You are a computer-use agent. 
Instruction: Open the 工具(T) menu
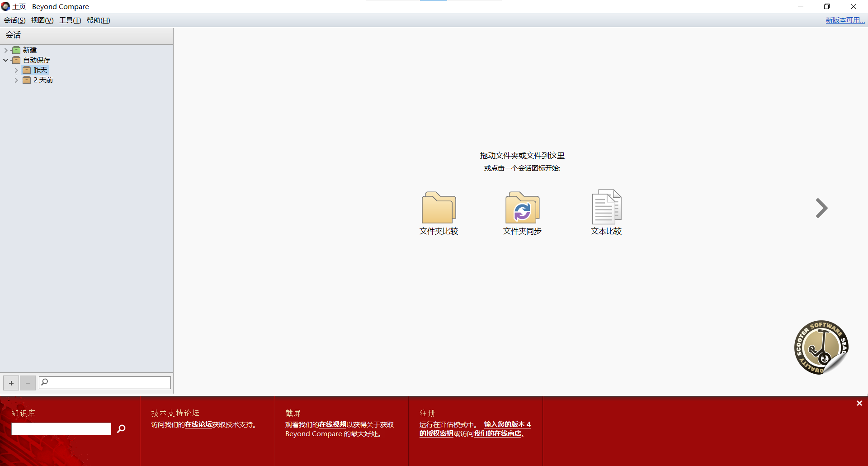(70, 20)
